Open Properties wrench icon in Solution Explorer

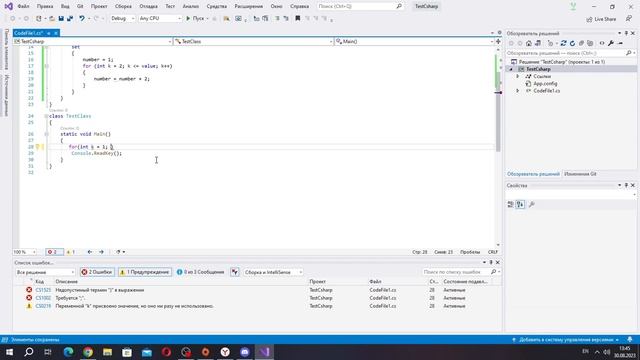click(611, 43)
